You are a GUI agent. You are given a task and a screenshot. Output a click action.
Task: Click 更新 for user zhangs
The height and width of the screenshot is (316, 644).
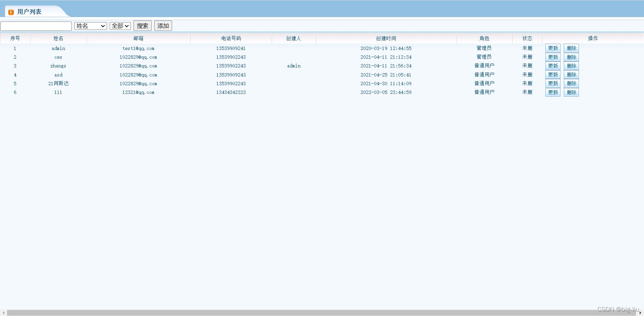pyautogui.click(x=553, y=66)
